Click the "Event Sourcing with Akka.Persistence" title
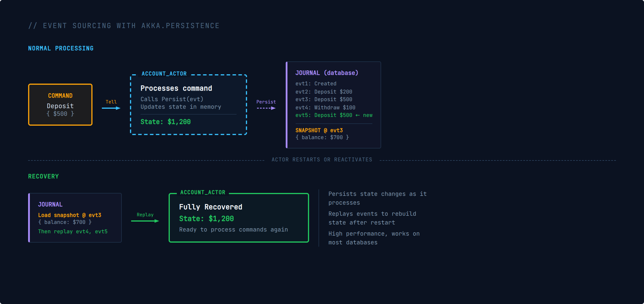This screenshot has width=644, height=304. pyautogui.click(x=124, y=26)
